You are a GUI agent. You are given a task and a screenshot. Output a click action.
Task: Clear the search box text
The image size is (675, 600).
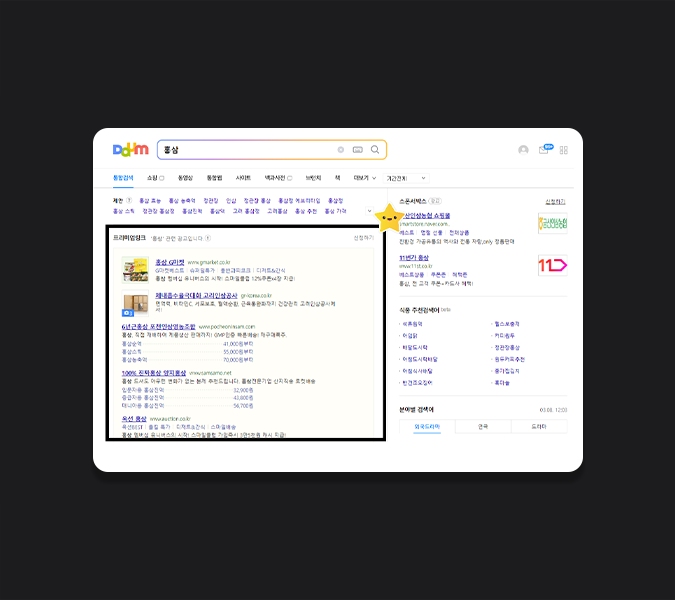pyautogui.click(x=341, y=150)
